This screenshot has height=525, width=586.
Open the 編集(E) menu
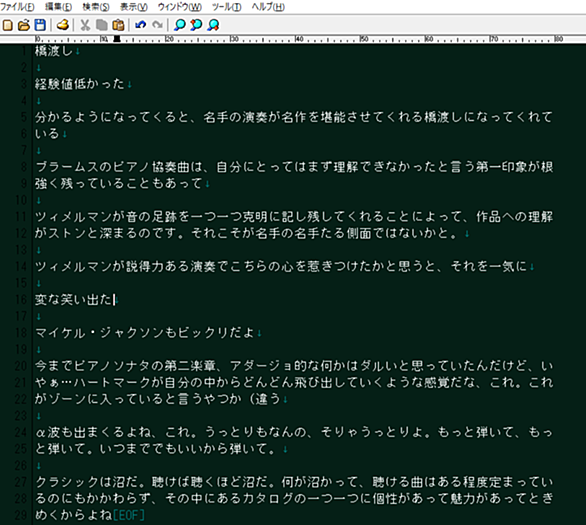[x=58, y=7]
